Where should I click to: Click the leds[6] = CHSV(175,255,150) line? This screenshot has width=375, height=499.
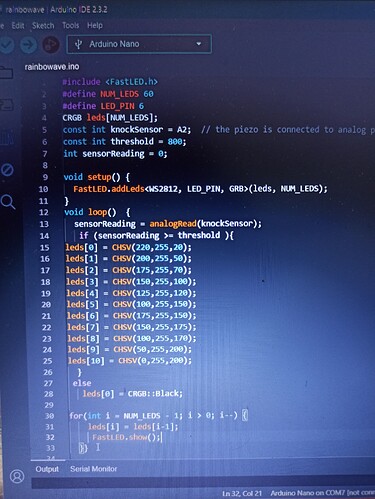point(132,316)
